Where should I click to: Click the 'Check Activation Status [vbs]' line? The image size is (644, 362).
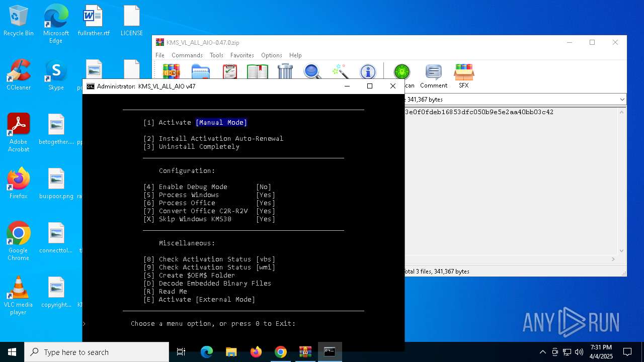pyautogui.click(x=209, y=259)
